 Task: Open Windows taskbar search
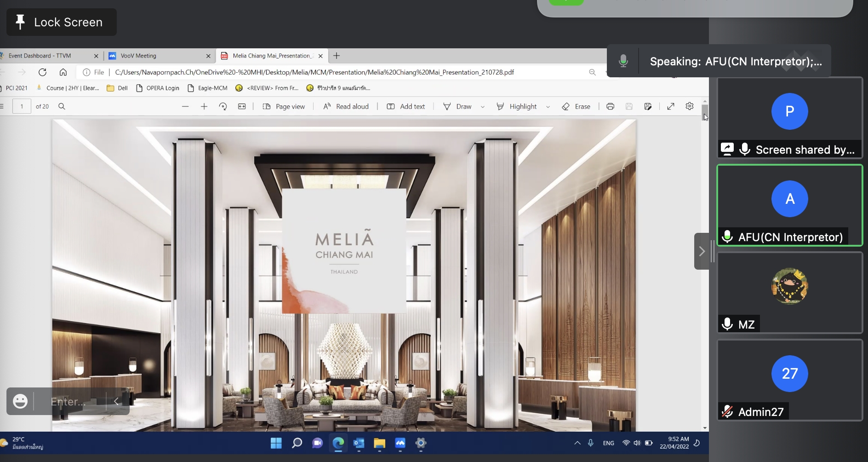[297, 443]
